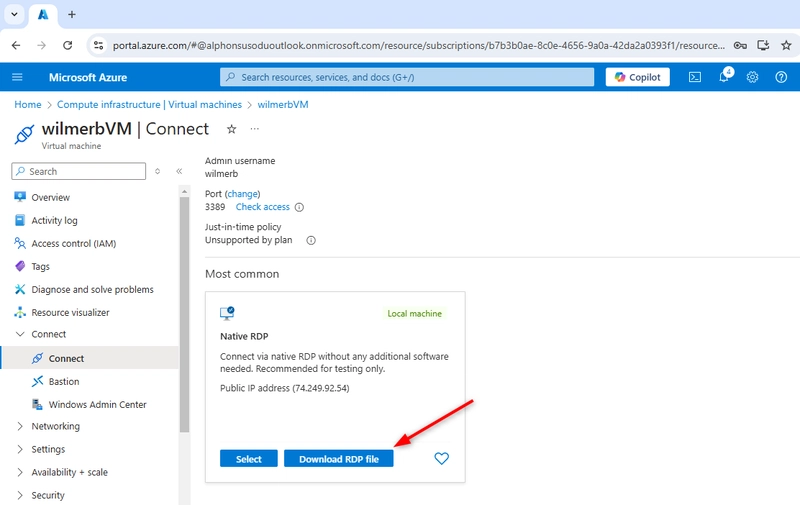This screenshot has width=800, height=505.
Task: Open Activity log in the sidebar
Action: pos(55,220)
